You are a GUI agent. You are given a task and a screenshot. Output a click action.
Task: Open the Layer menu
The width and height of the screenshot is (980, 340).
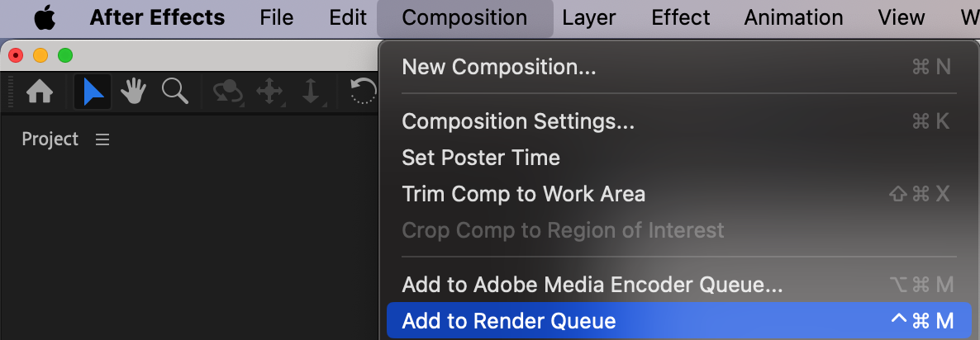point(589,17)
